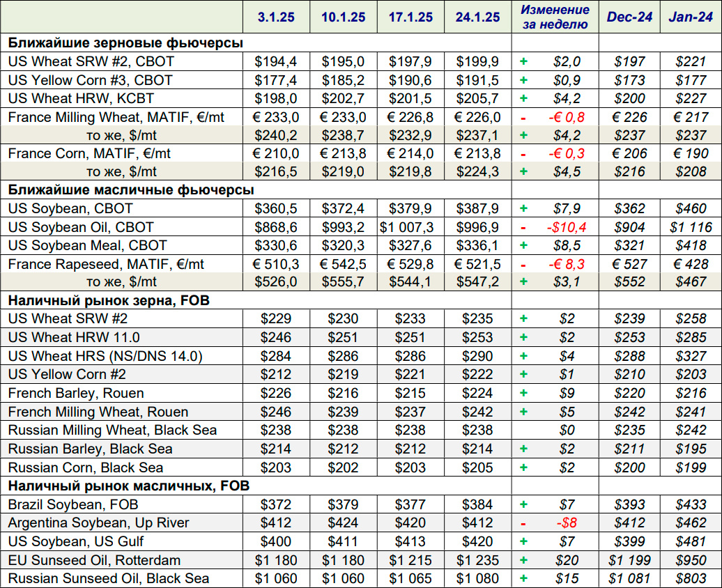Image resolution: width=722 pixels, height=588 pixels.
Task: Select row label Russian Milling Wheat, Black Sea
Action: click(112, 430)
